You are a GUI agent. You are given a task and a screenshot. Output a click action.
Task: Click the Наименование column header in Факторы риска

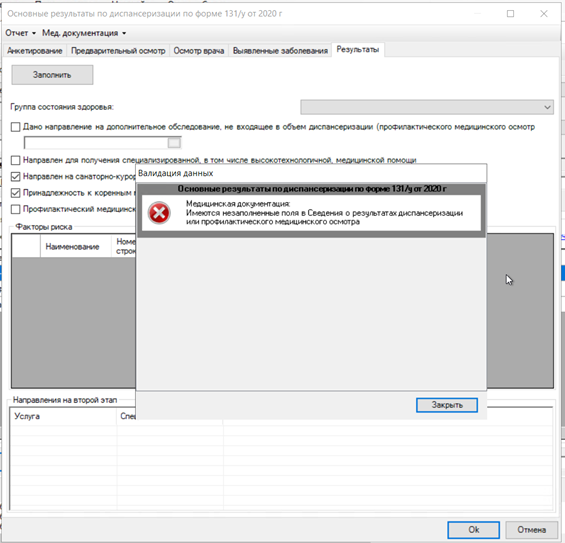pos(75,246)
